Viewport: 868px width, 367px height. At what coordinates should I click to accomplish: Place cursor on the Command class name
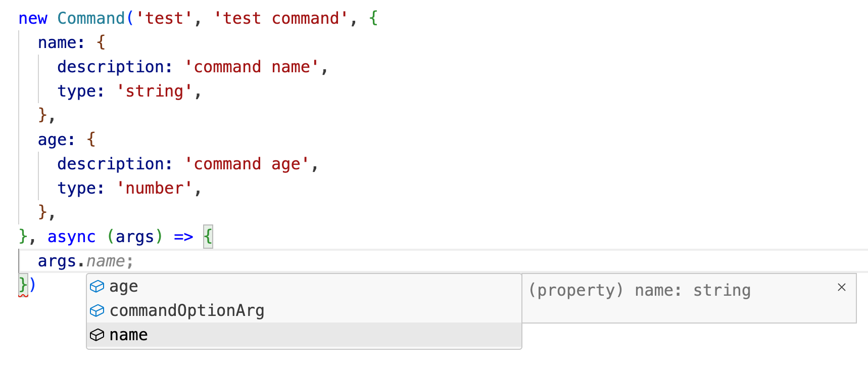click(91, 18)
